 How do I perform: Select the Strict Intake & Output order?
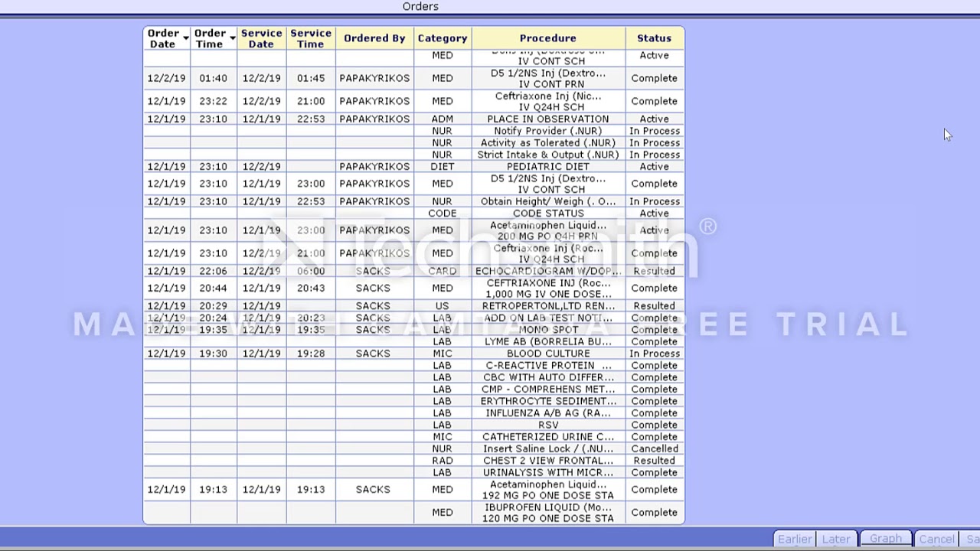(548, 155)
